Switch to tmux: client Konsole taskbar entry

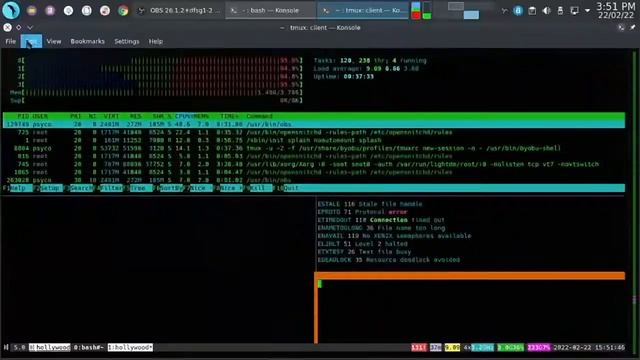click(x=363, y=11)
